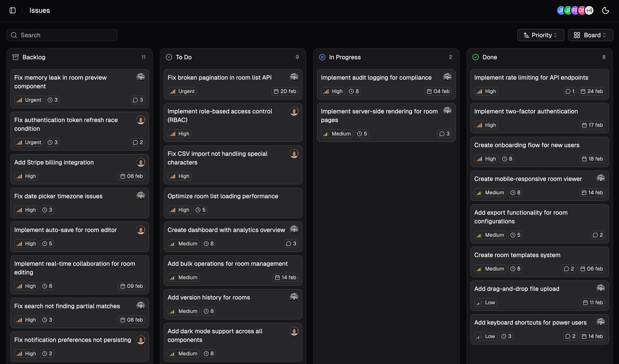Open the '+4' avatar overflow button

pyautogui.click(x=589, y=10)
